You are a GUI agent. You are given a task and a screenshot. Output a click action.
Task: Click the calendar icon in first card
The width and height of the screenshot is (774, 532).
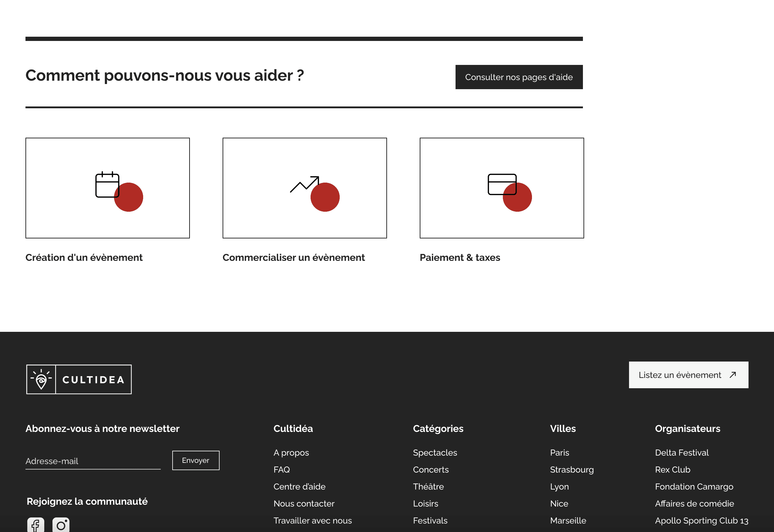tap(107, 185)
